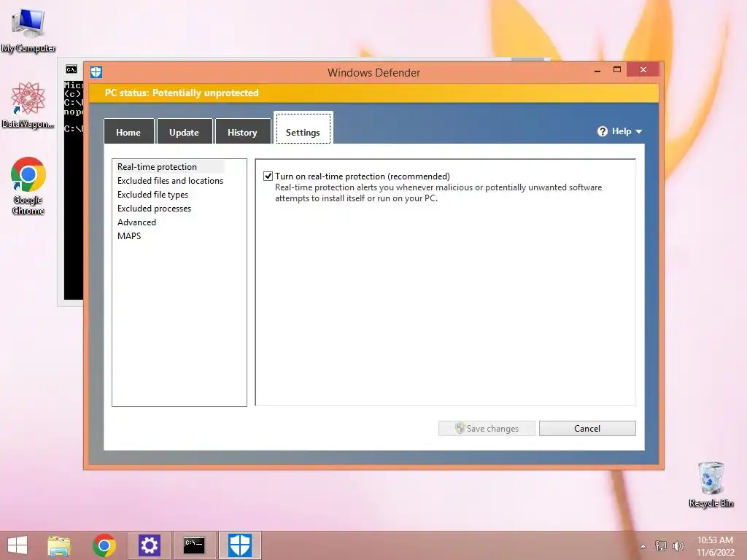The image size is (747, 560).
Task: Click Windows Defender shield on taskbar
Action: (239, 545)
